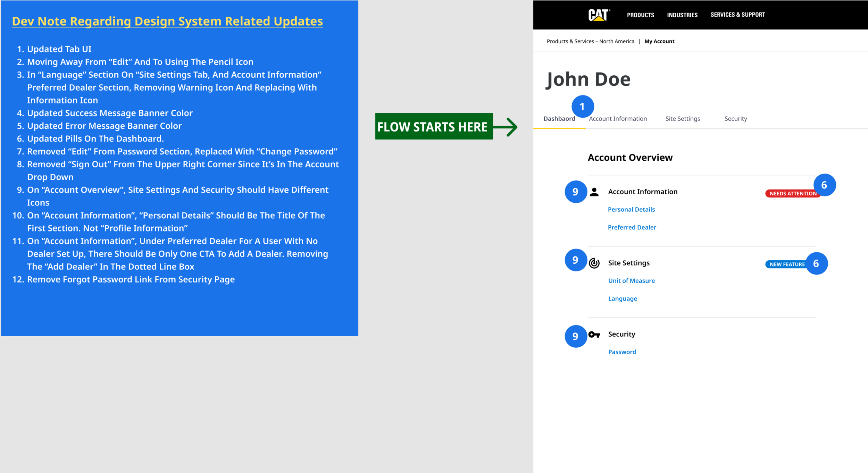This screenshot has width=868, height=473.
Task: Open the Personal Details link
Action: 631,210
